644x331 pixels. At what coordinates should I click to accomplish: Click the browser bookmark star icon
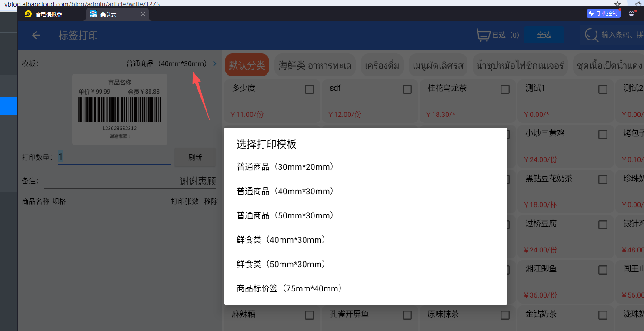pos(617,3)
